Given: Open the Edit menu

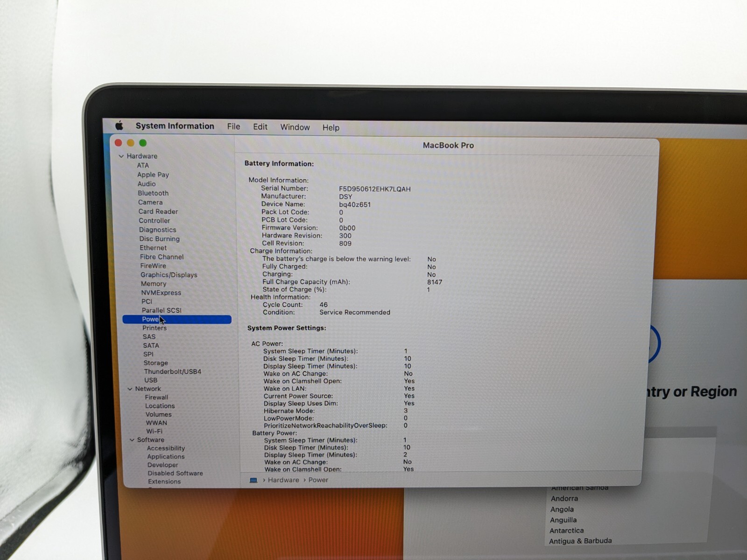Looking at the screenshot, I should (x=260, y=127).
